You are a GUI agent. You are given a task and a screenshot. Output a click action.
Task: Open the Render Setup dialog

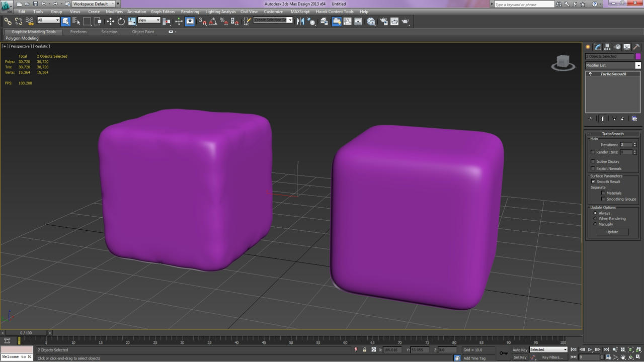click(382, 21)
